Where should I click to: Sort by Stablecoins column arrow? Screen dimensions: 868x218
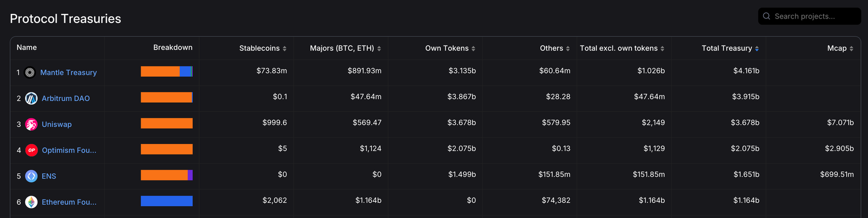click(x=284, y=49)
